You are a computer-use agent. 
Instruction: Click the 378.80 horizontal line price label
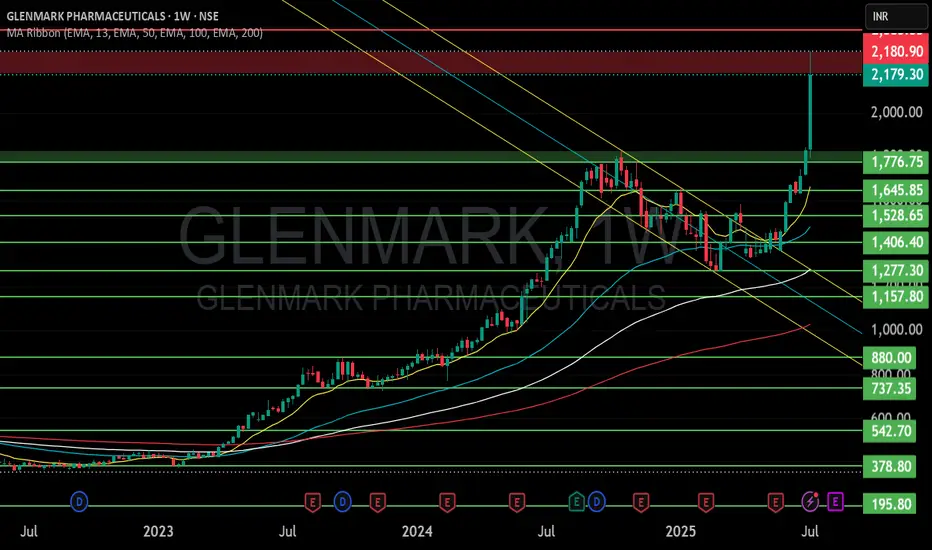tap(890, 466)
